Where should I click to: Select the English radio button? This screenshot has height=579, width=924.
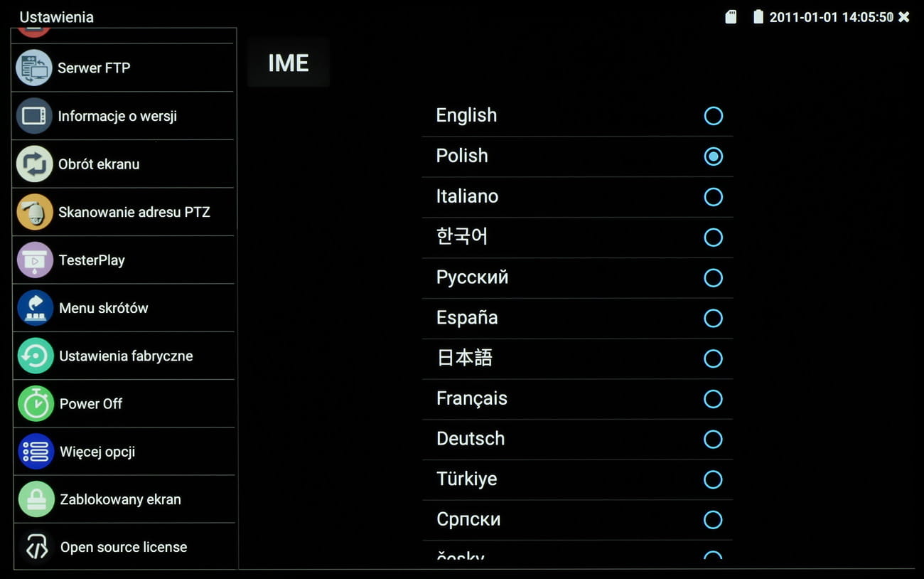[713, 116]
